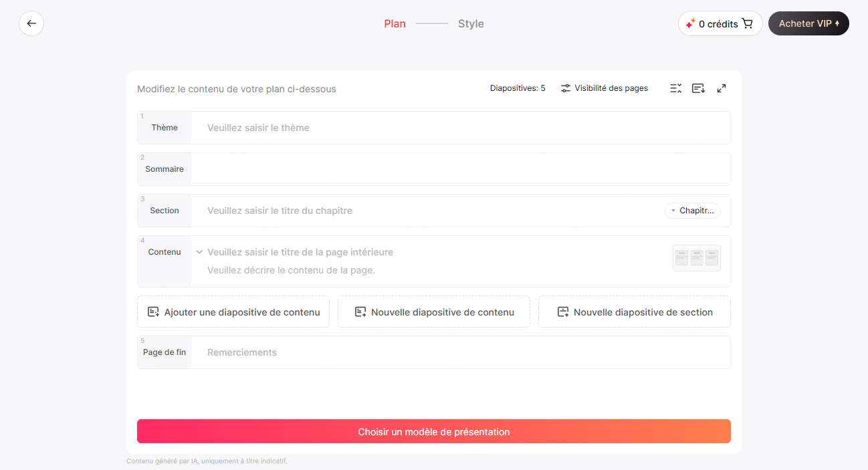Click the Thème input field
Screen dimensions: 868x470
(461, 128)
